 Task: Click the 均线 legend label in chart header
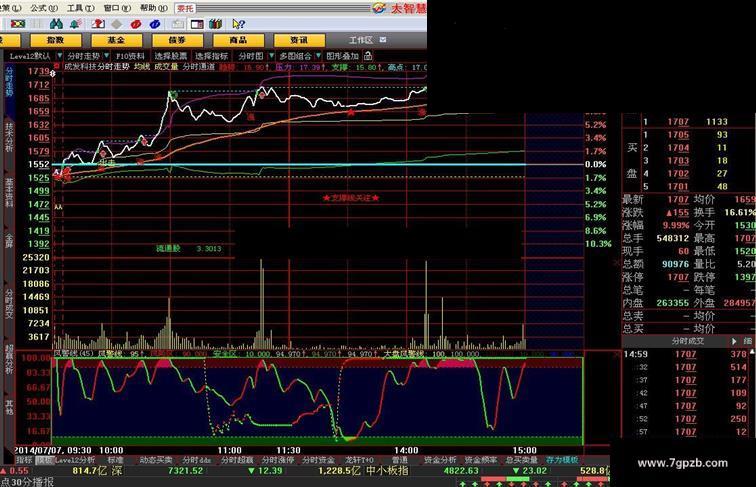(142, 67)
